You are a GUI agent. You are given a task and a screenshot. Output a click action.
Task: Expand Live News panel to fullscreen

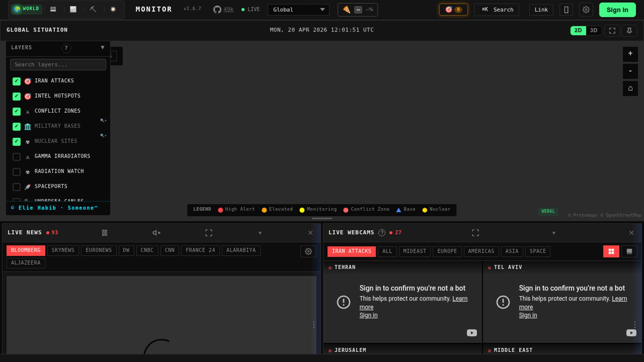click(209, 233)
